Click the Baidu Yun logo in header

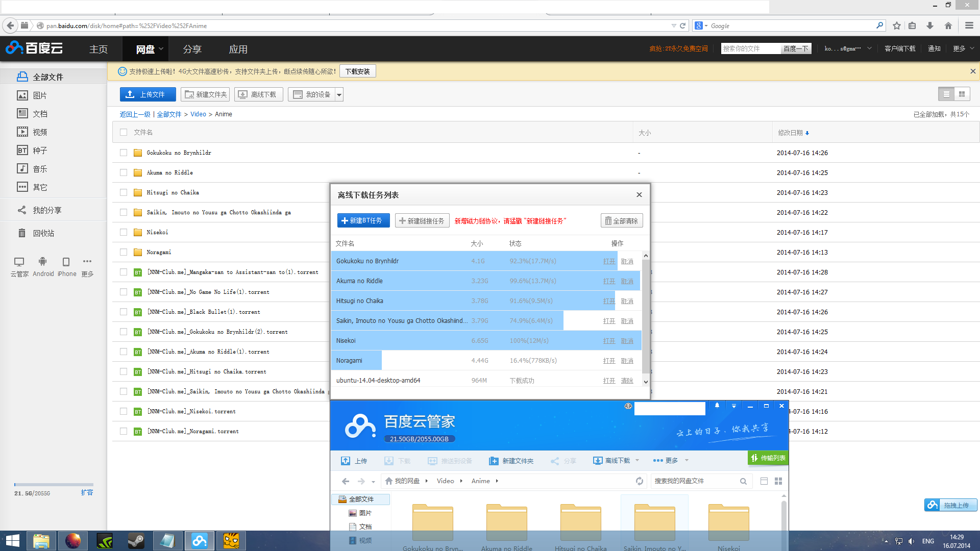[x=34, y=48]
